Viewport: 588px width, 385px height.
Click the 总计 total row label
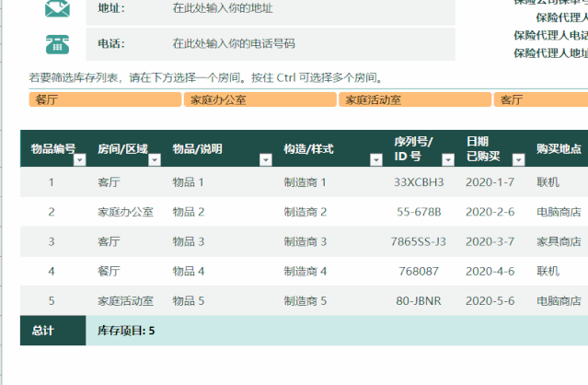[42, 331]
